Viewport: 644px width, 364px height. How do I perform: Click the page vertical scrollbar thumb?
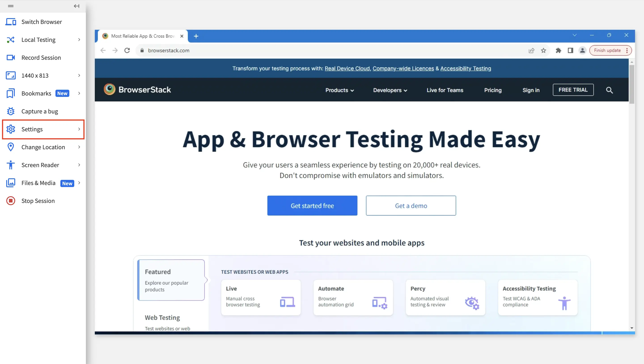click(x=631, y=84)
